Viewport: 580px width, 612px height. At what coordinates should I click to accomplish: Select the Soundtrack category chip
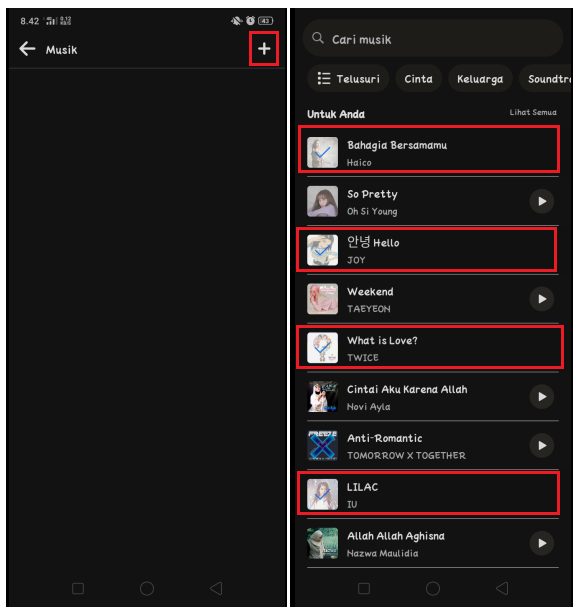point(546,79)
